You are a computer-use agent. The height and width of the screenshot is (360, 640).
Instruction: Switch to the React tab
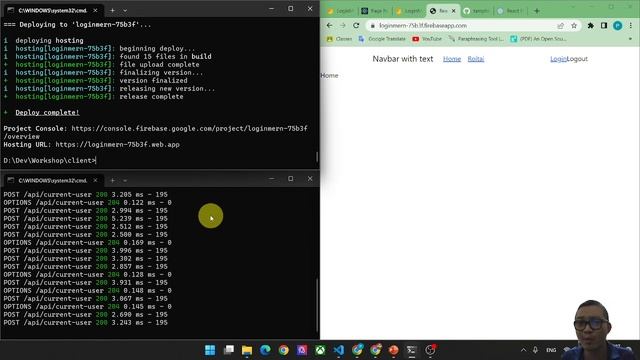[x=510, y=11]
